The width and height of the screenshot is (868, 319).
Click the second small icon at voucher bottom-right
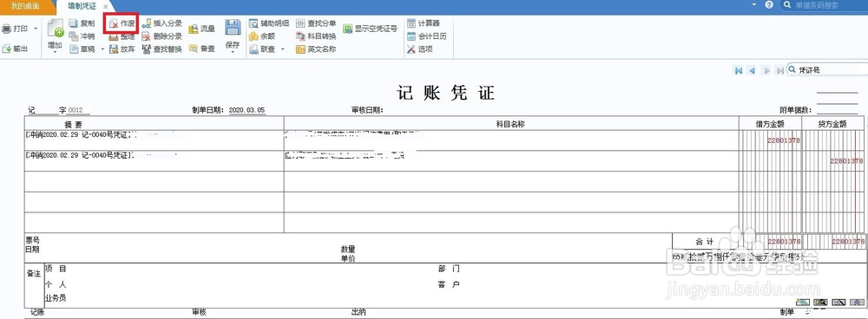tap(820, 303)
